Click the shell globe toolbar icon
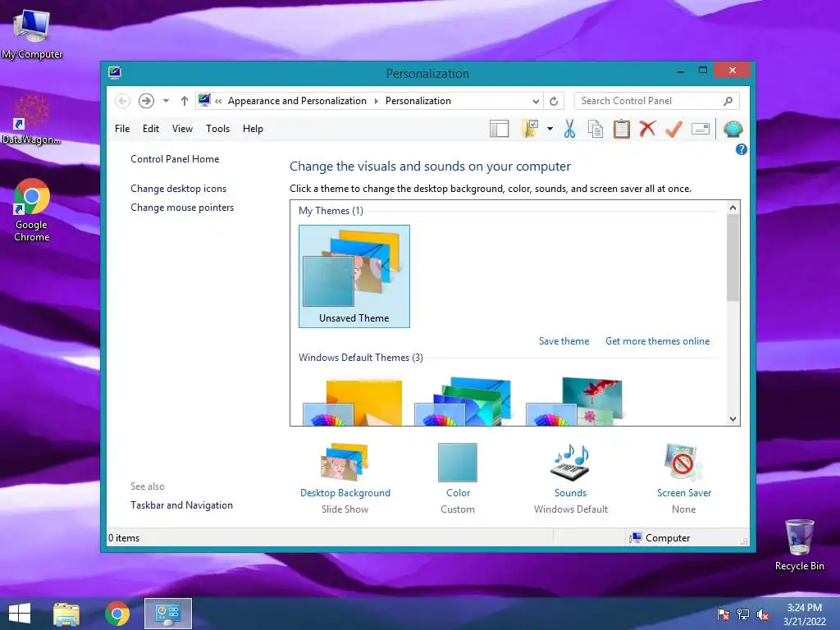Image resolution: width=840 pixels, height=630 pixels. (x=733, y=129)
